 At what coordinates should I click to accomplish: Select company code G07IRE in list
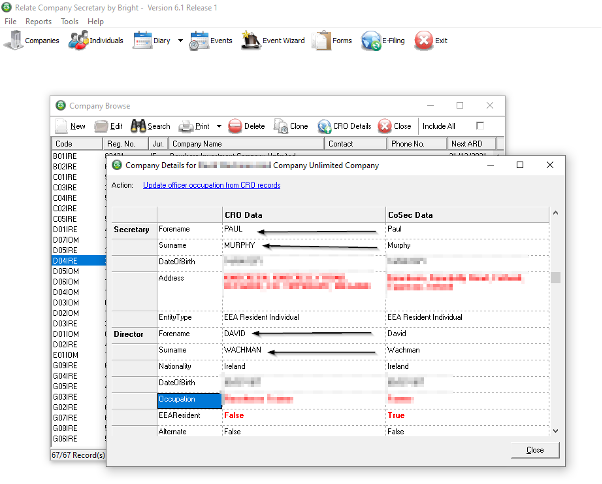coord(65,418)
